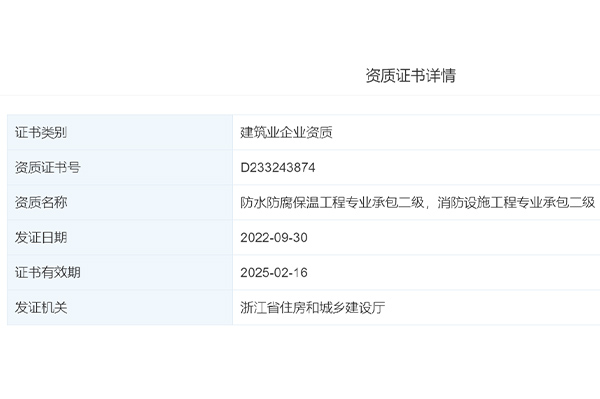Select issue date 2022-09-30
This screenshot has height=399, width=600.
click(x=274, y=238)
